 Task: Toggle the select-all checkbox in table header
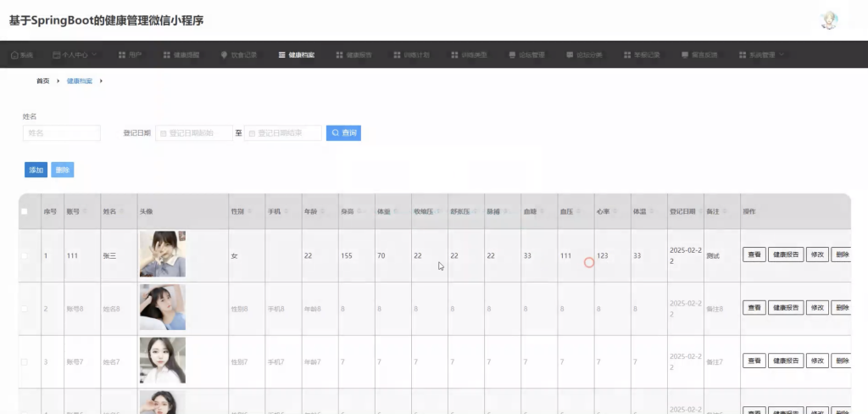[x=24, y=211]
